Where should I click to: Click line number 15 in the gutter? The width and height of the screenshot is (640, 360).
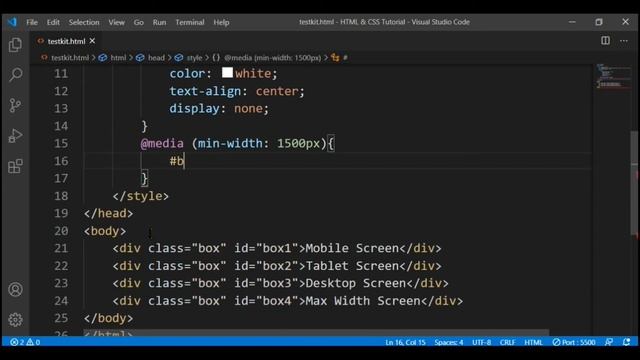61,144
